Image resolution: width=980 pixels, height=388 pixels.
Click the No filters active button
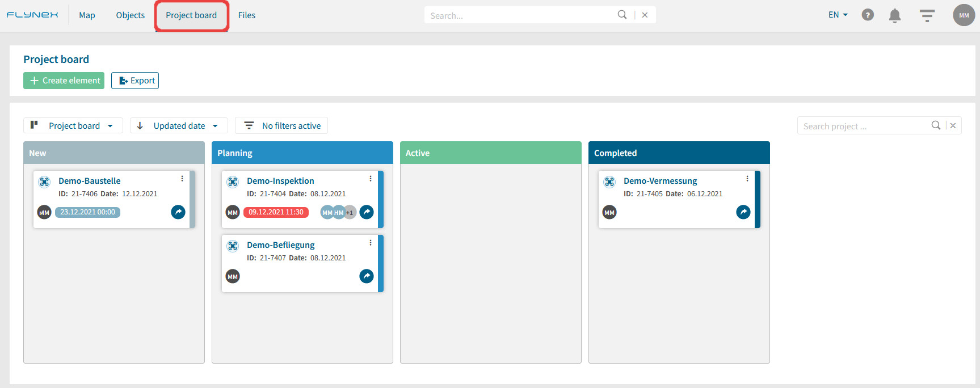tap(281, 125)
